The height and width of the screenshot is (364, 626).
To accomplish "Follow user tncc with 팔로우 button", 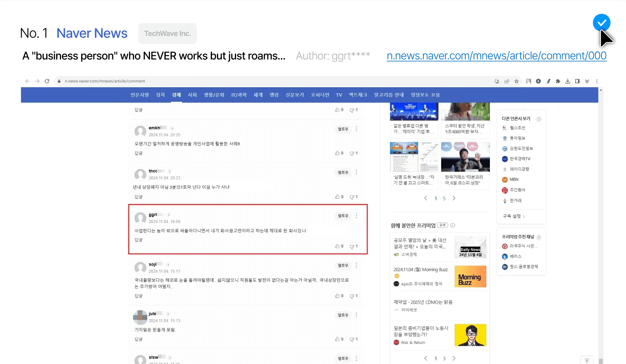I will [343, 173].
